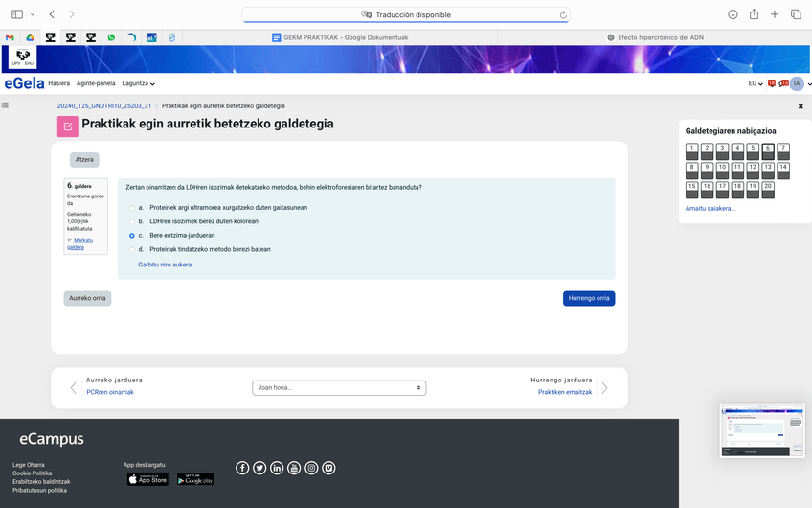Jump to question 10 in quiz navigation
The height and width of the screenshot is (508, 812).
point(722,171)
